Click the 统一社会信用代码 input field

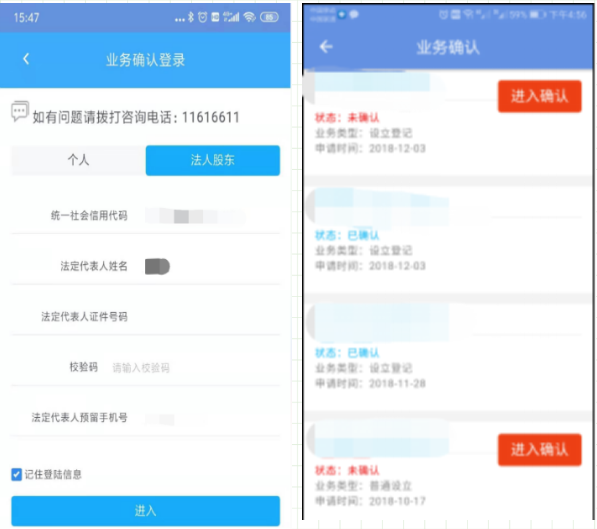212,216
